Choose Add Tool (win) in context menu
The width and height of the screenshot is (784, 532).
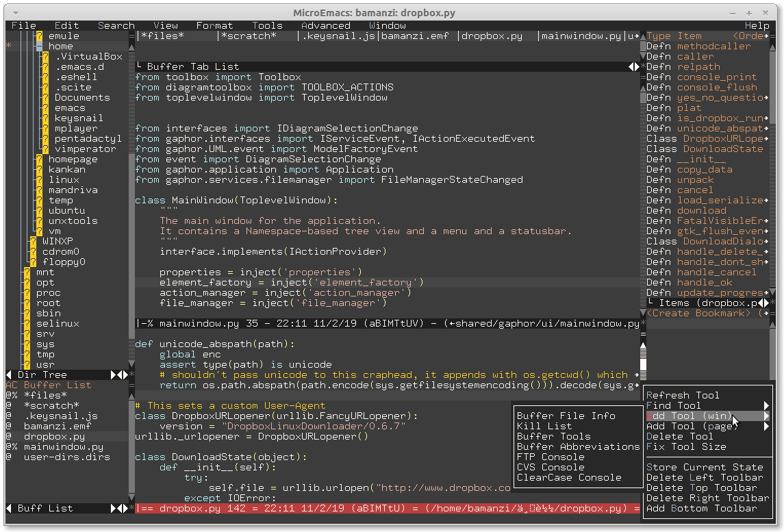coord(707,416)
